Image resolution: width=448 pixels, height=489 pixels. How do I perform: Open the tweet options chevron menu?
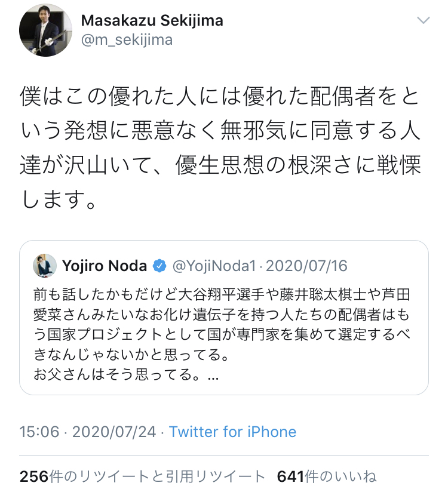pyautogui.click(x=423, y=21)
